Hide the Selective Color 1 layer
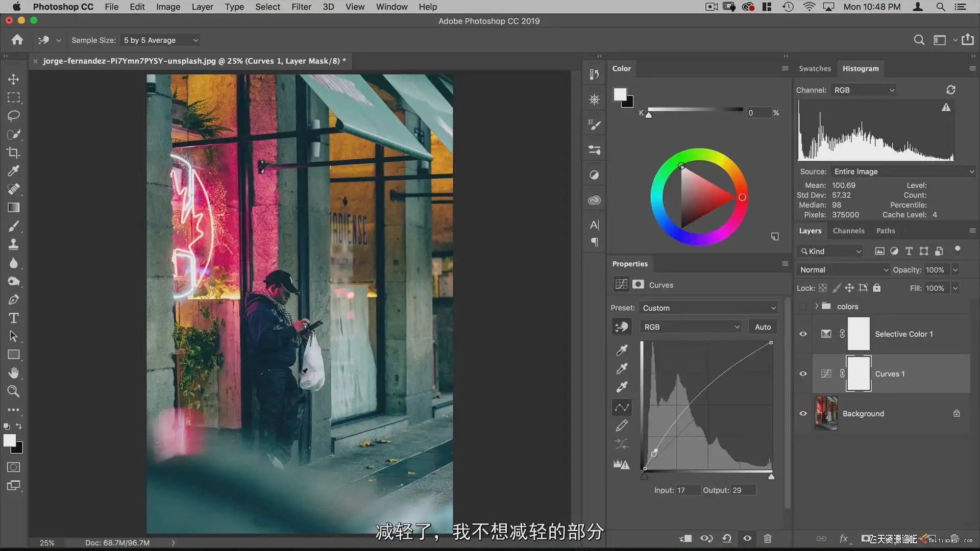980x551 pixels. pos(803,334)
